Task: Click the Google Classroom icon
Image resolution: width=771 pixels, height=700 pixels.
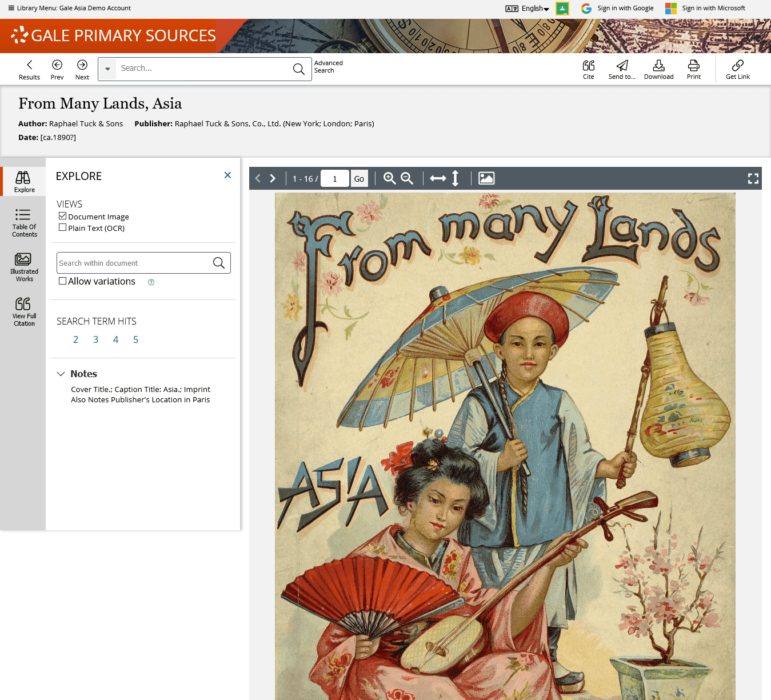Action: tap(562, 9)
